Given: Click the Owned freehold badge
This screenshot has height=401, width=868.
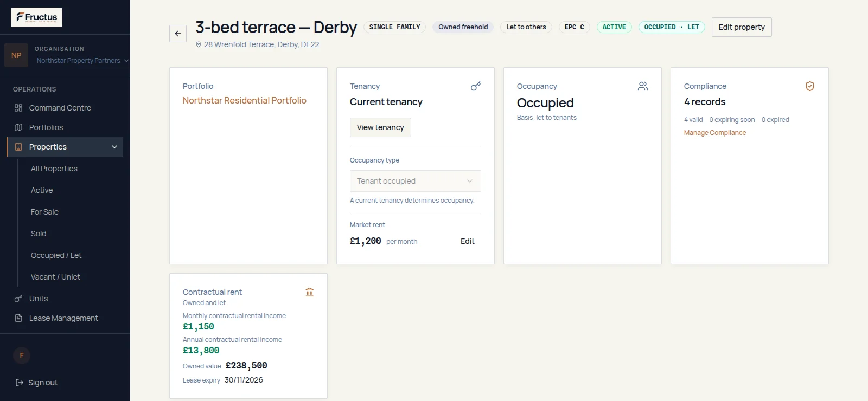Looking at the screenshot, I should [463, 27].
